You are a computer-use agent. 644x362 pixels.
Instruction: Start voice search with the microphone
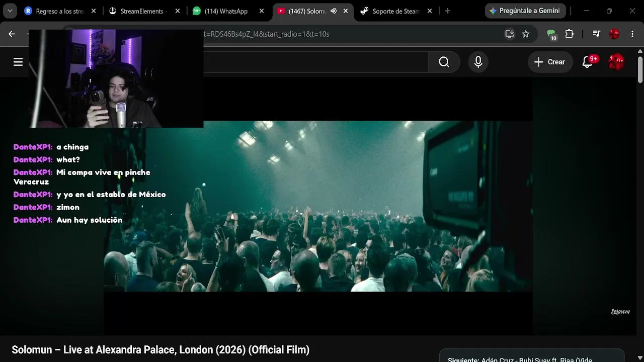coord(478,62)
